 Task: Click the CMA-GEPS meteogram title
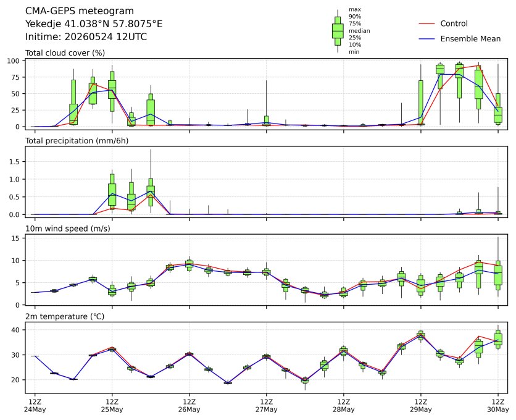coord(80,11)
